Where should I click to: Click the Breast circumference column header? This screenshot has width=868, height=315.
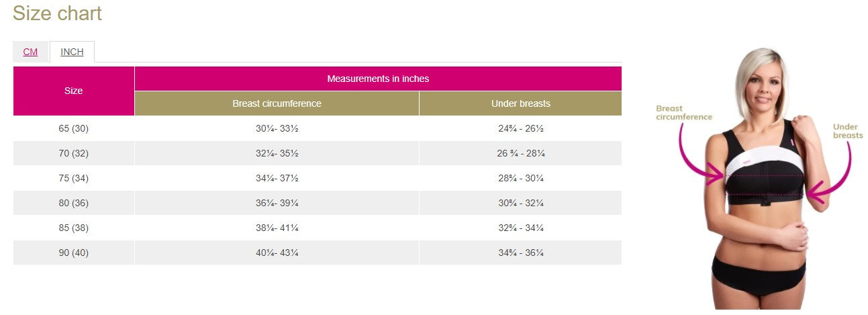277,103
